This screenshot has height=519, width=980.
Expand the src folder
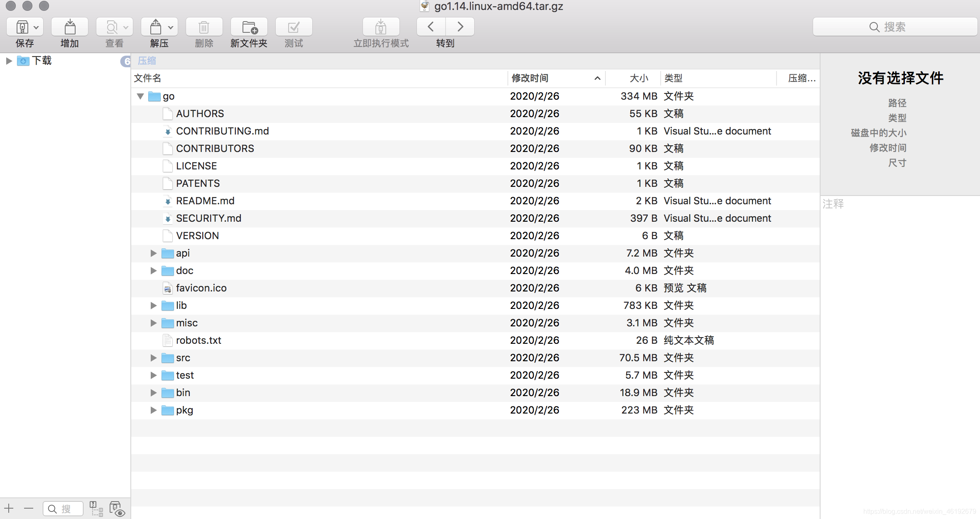point(153,358)
